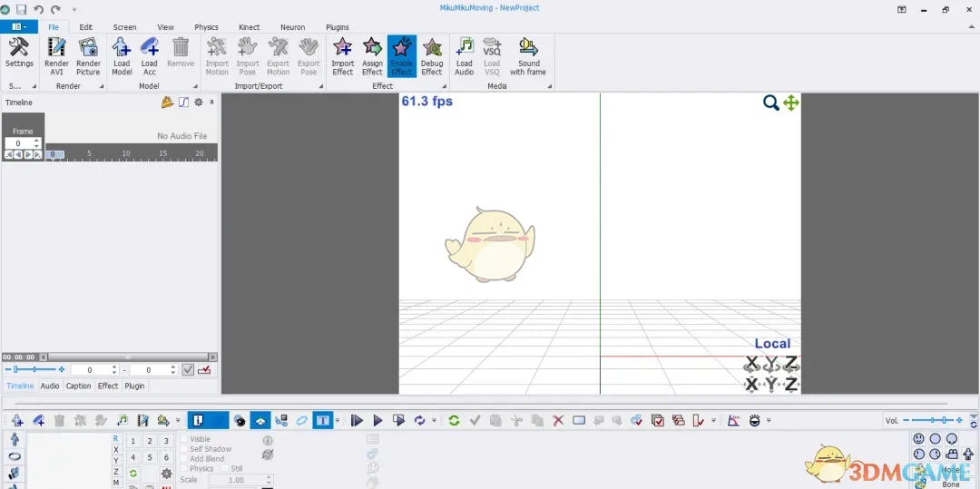Screen dimensions: 980x489
Task: Click the eye with lashes icon
Action: coord(755,420)
